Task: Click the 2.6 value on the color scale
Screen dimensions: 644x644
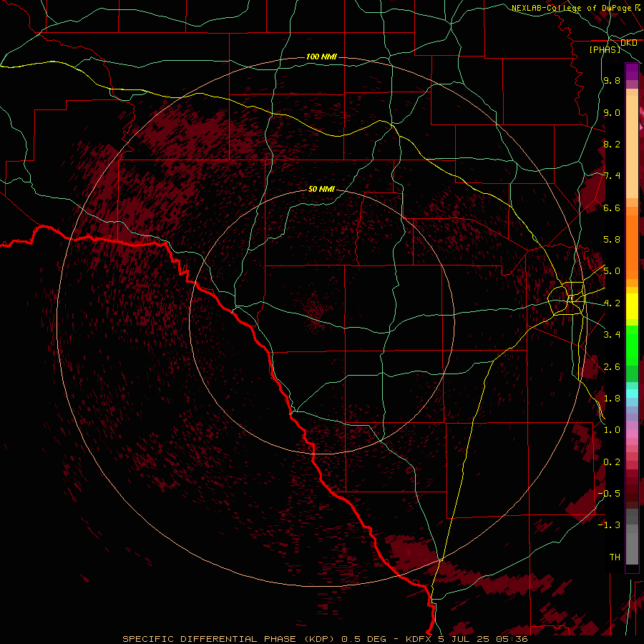Action: 612,367
